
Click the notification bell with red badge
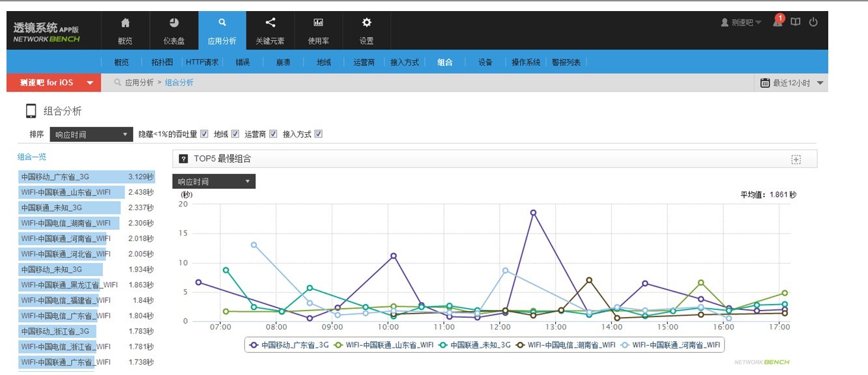click(777, 21)
